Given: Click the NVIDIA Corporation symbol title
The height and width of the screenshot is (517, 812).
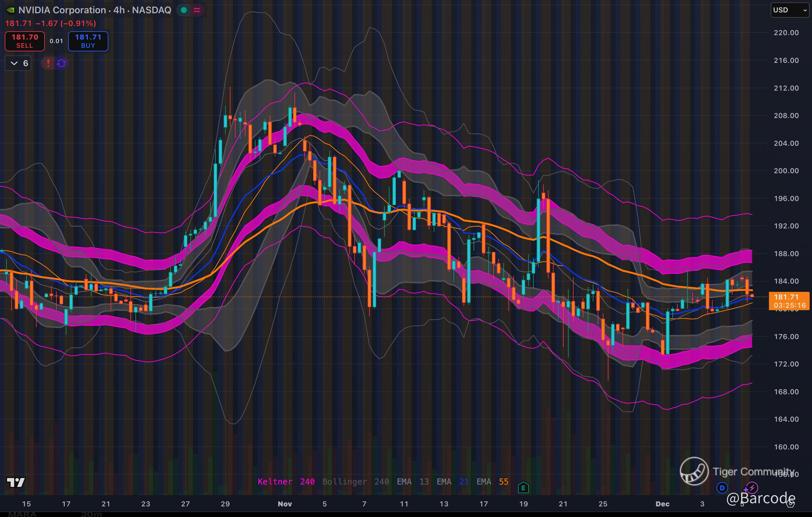Looking at the screenshot, I should tap(62, 10).
